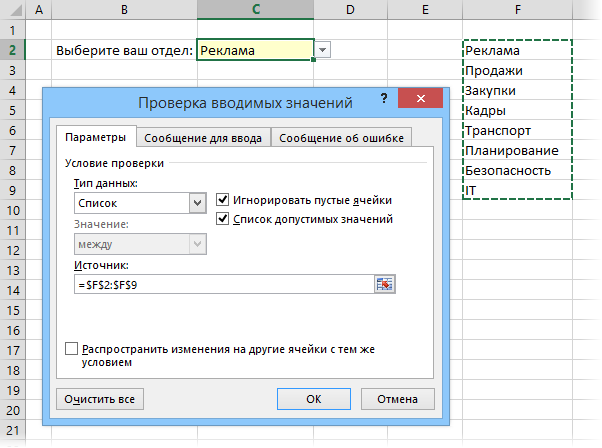
Task: Toggle Игнорировать пустые ячейки checkbox
Action: pos(223,199)
